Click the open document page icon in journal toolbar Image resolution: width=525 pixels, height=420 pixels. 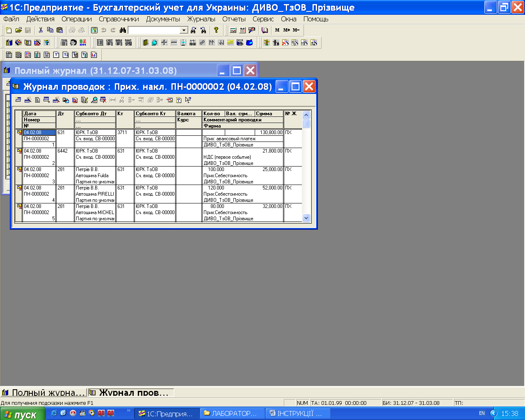(37, 100)
